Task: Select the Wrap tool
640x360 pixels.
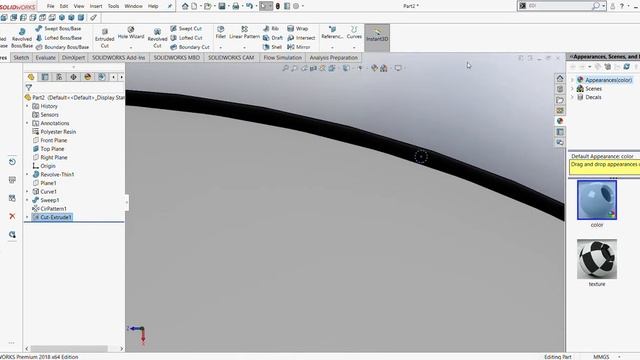Action: 298,29
